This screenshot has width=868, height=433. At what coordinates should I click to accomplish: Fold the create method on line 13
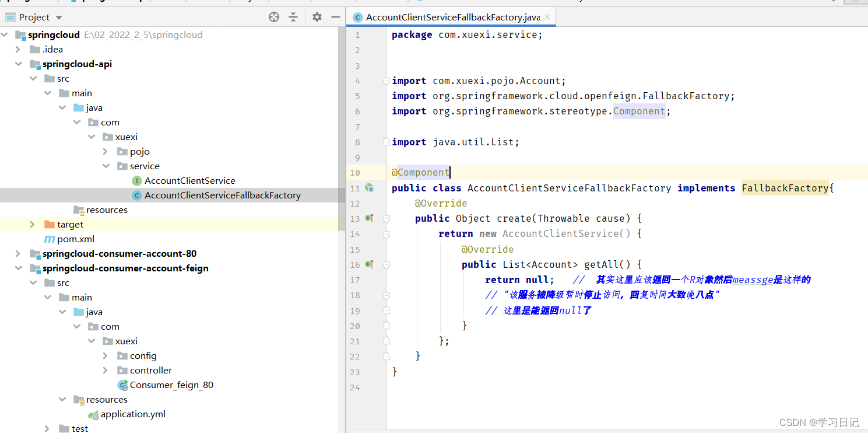pyautogui.click(x=386, y=218)
